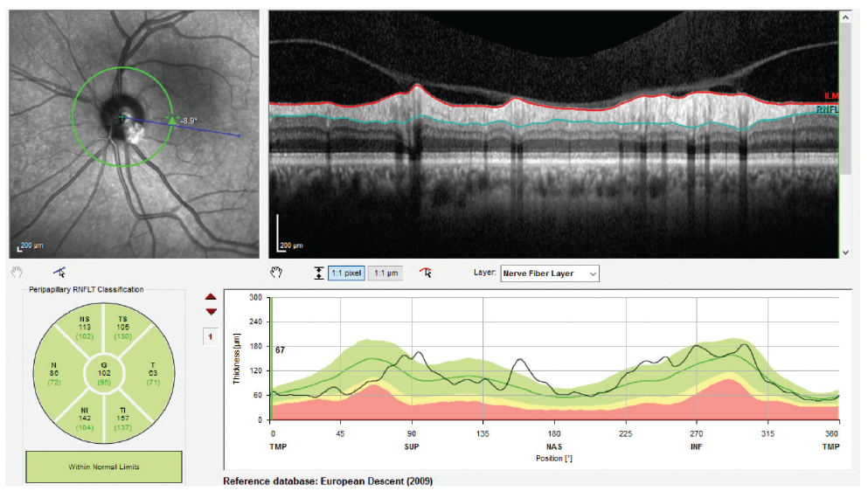The width and height of the screenshot is (868, 491).
Task: Click the red down arrow beside thickness graph
Action: coord(211,312)
